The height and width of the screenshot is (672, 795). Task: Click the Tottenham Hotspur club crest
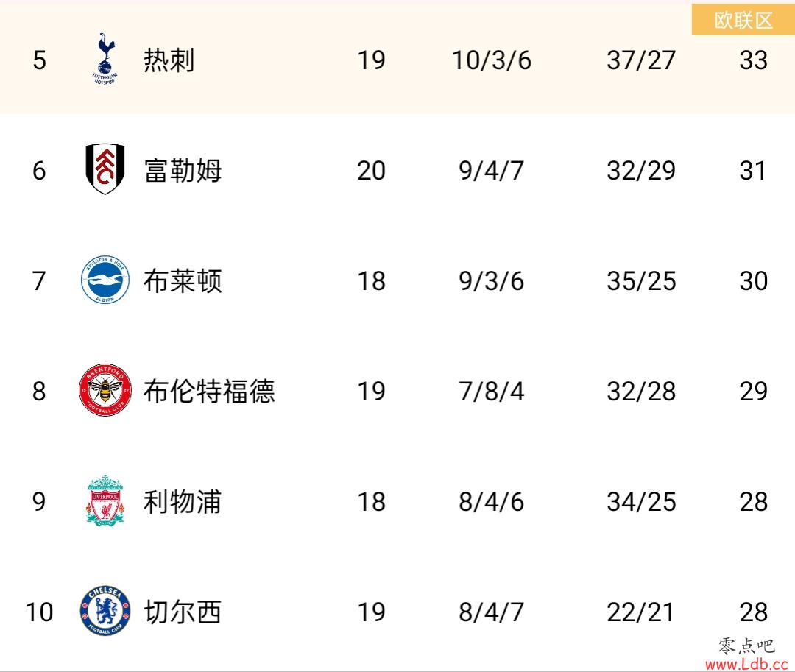(x=105, y=59)
